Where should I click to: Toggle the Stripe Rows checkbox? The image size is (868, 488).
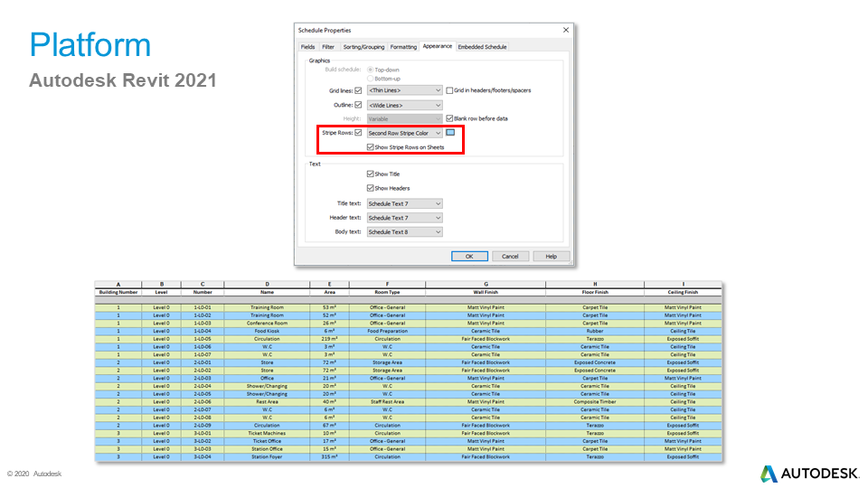point(358,133)
